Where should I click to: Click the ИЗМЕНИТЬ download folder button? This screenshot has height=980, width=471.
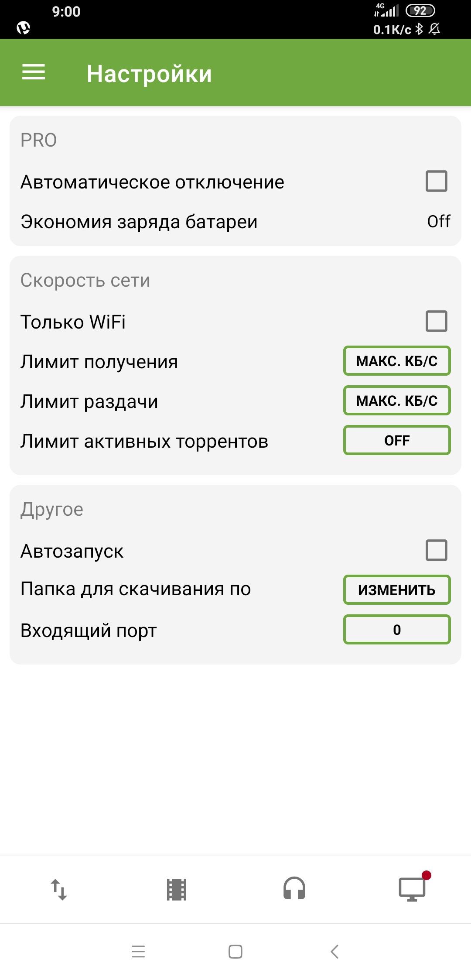pos(397,590)
